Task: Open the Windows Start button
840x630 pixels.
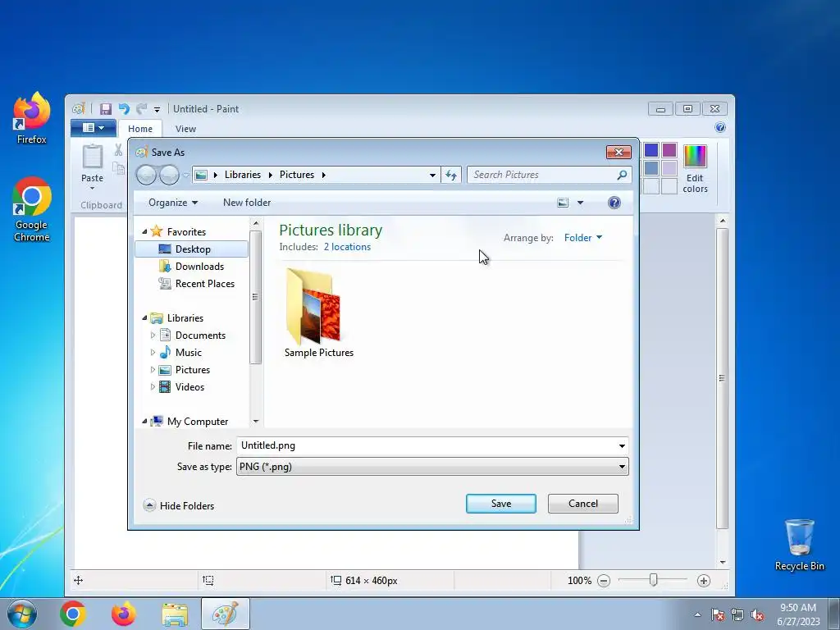Action: tap(22, 614)
